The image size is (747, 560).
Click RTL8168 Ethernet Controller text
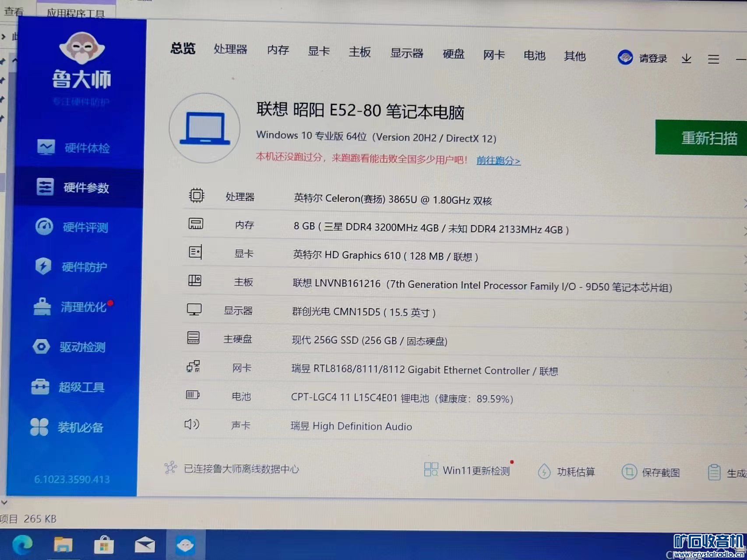point(425,370)
